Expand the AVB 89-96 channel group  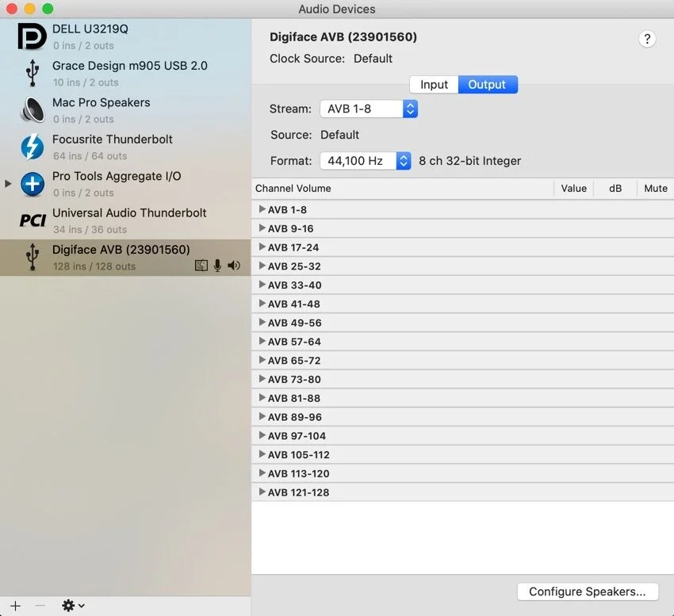click(262, 416)
